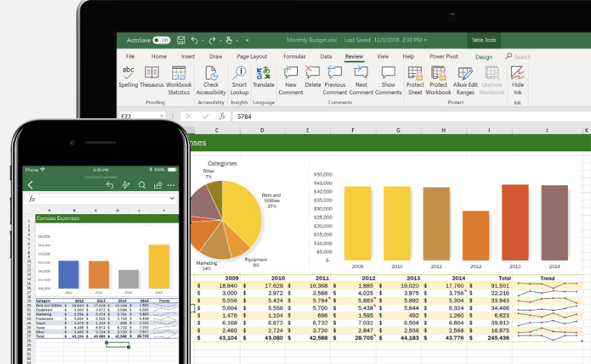Show Workbook Statistics
The image size is (591, 364).
coord(179,80)
